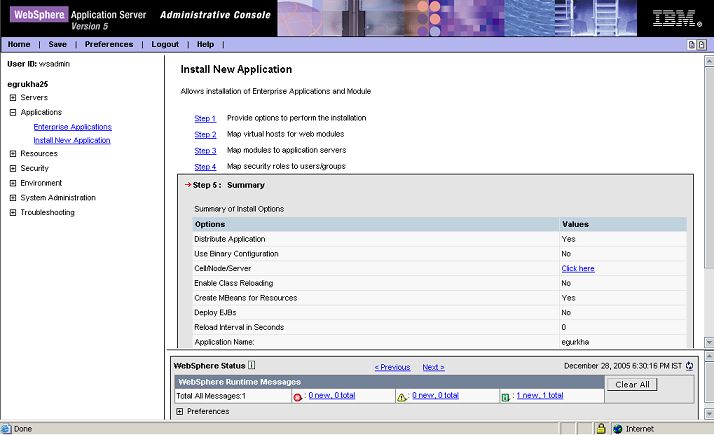714x435 pixels.
Task: Click the Internet zone globe icon
Action: click(x=617, y=429)
